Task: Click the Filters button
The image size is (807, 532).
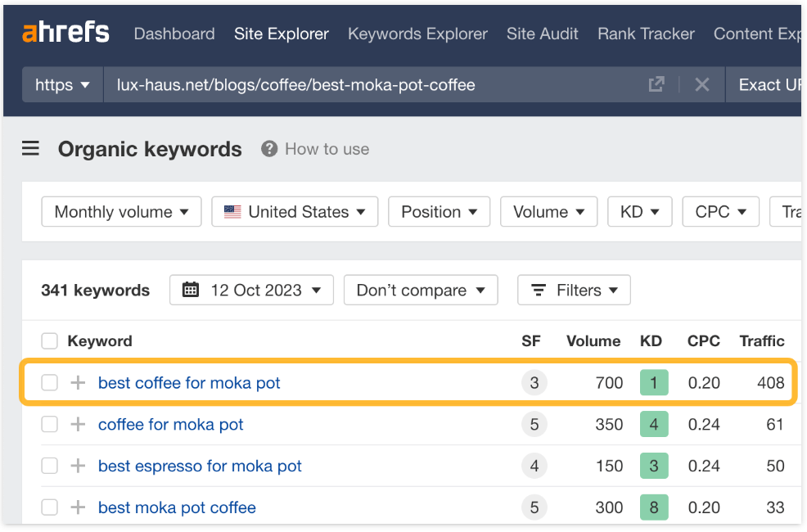Action: point(574,290)
